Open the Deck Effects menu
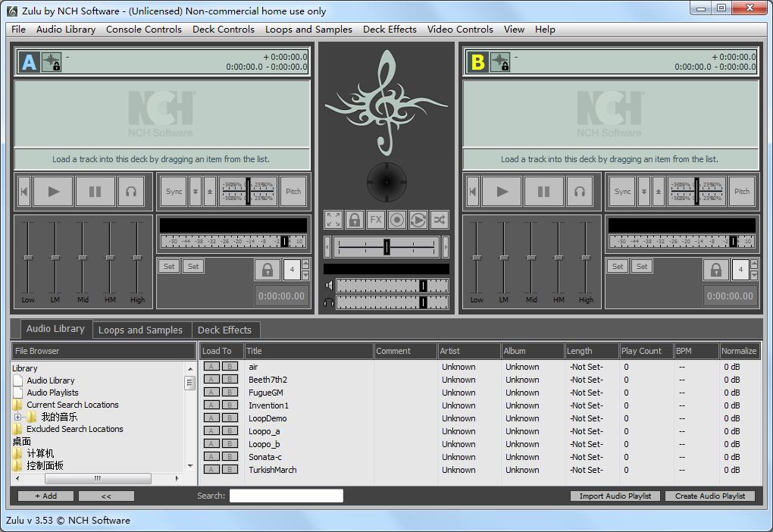 click(x=390, y=29)
